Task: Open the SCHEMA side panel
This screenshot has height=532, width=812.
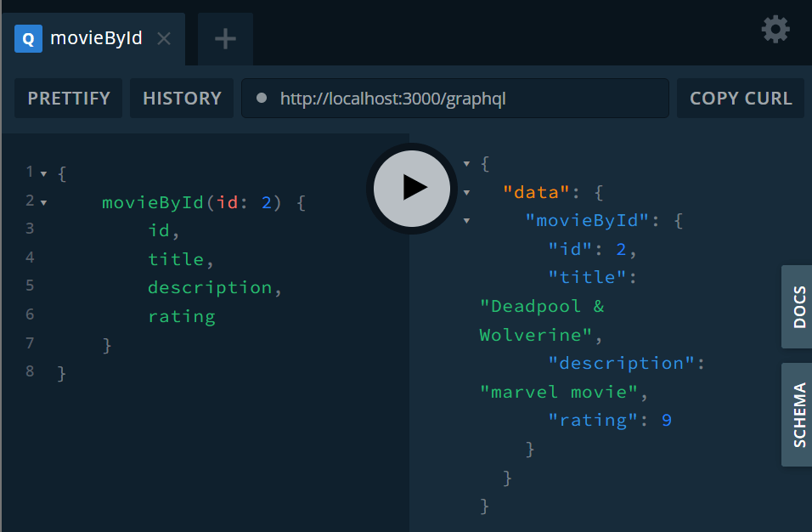Action: pos(798,415)
